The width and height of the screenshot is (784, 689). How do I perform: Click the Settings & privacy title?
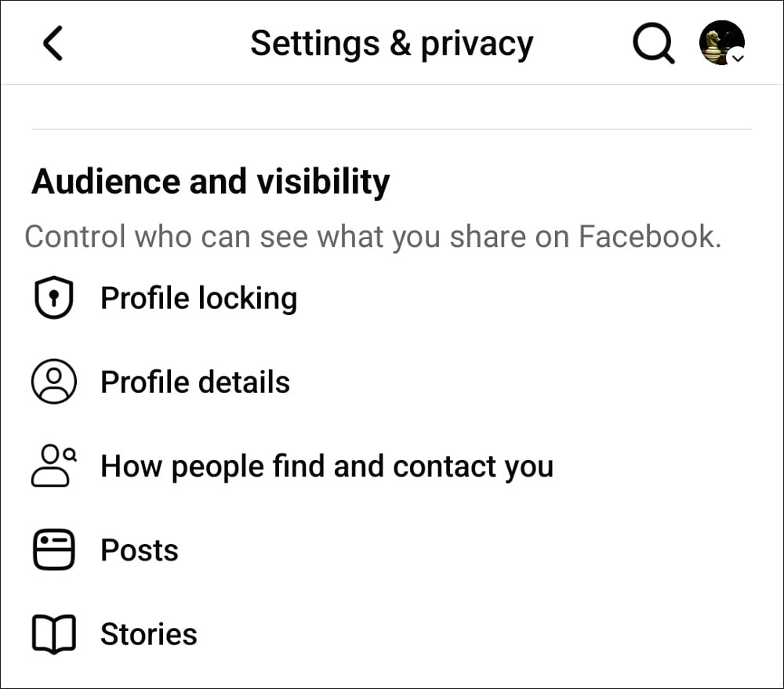392,43
